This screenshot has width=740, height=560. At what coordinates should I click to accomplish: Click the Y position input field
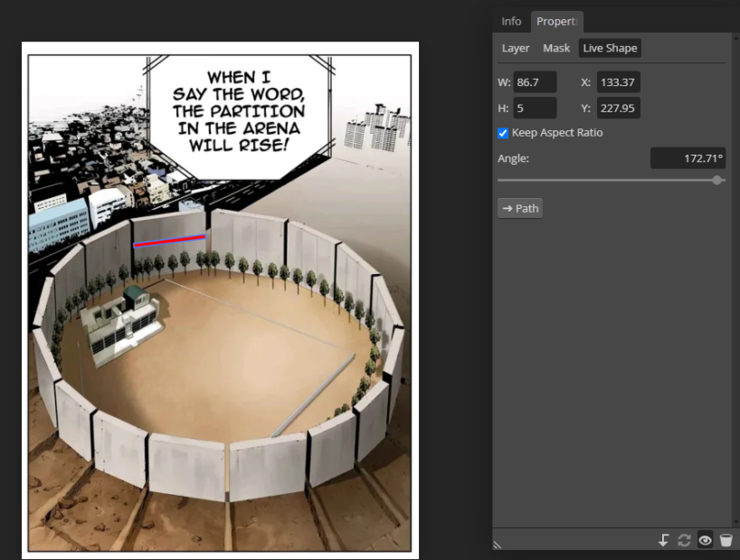(618, 108)
